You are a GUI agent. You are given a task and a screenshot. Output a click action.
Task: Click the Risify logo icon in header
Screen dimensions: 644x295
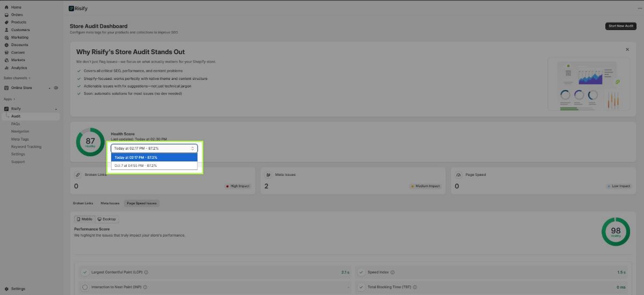pos(71,9)
